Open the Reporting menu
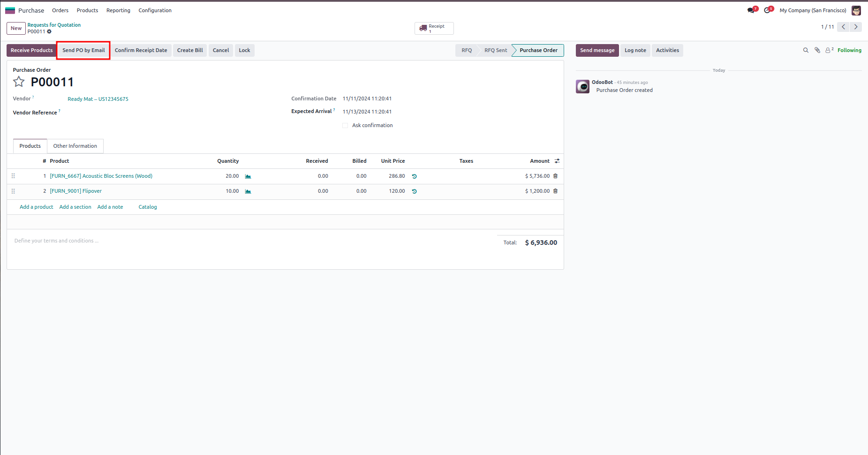This screenshot has height=455, width=868. coord(118,10)
